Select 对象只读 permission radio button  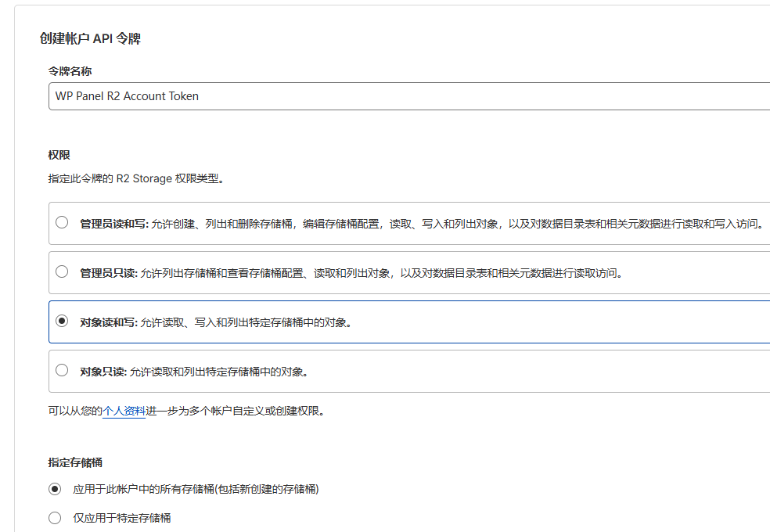point(62,370)
